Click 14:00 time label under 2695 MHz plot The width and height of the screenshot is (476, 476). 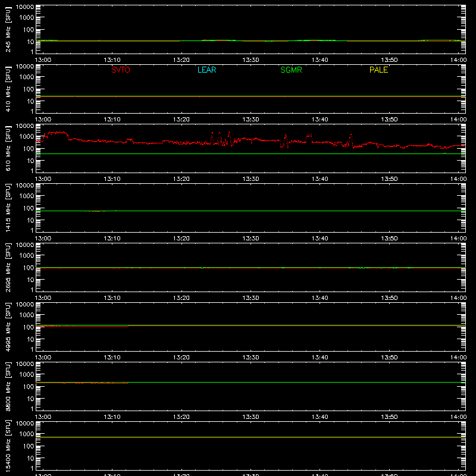tap(458, 298)
